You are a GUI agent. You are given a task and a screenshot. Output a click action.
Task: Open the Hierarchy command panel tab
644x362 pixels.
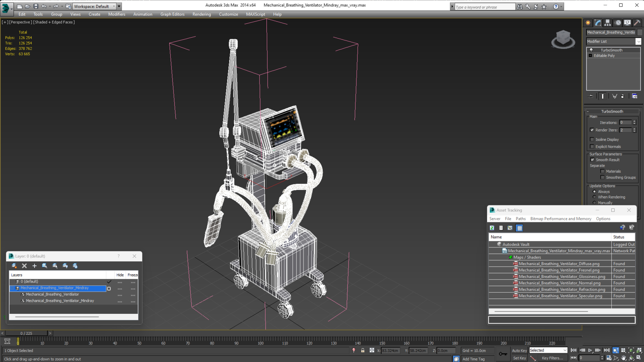click(607, 23)
